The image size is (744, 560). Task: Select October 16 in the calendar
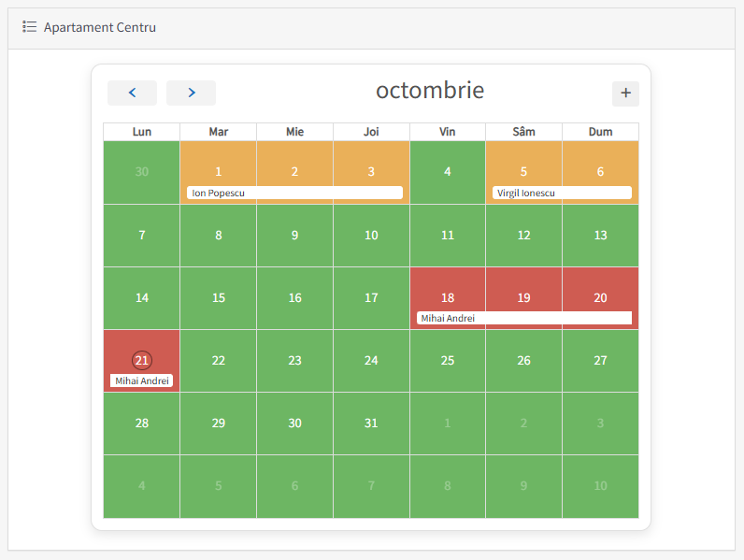(294, 298)
